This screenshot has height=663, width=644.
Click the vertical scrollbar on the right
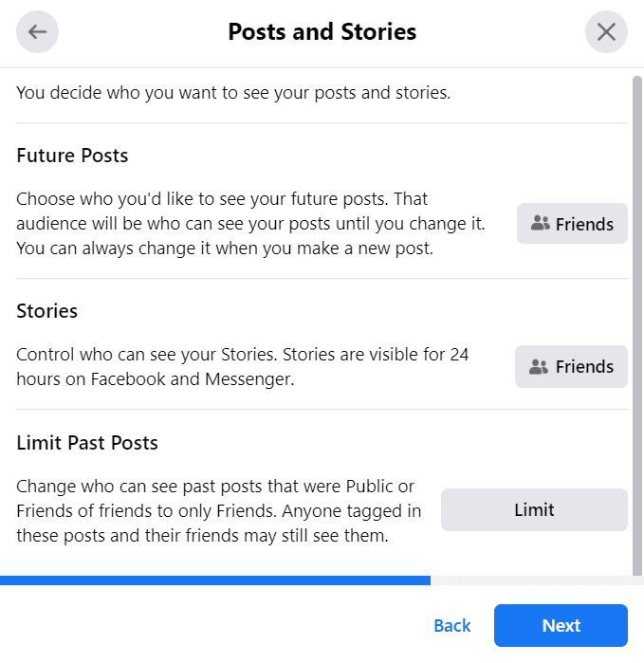[636, 325]
